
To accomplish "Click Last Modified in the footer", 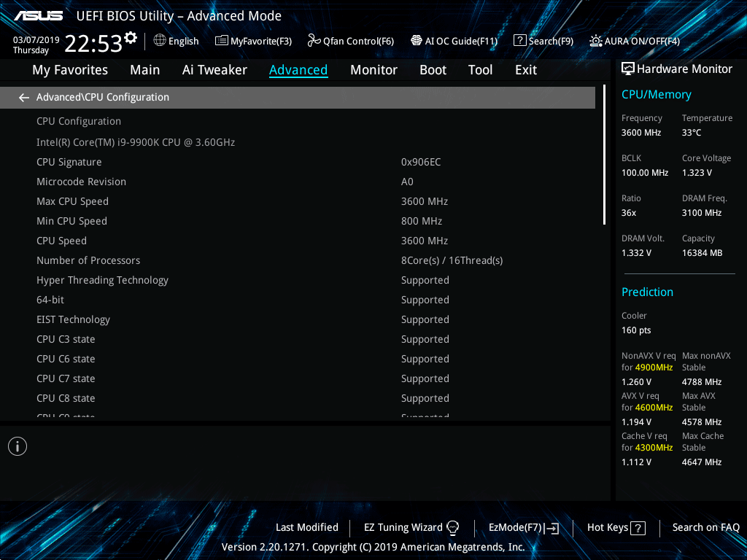I will point(307,528).
